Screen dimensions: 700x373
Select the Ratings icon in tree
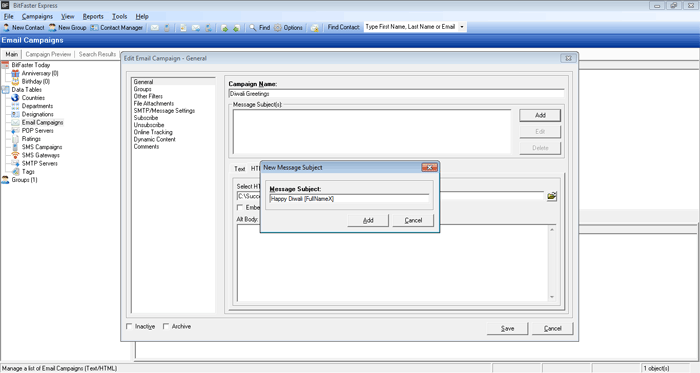pyautogui.click(x=15, y=139)
